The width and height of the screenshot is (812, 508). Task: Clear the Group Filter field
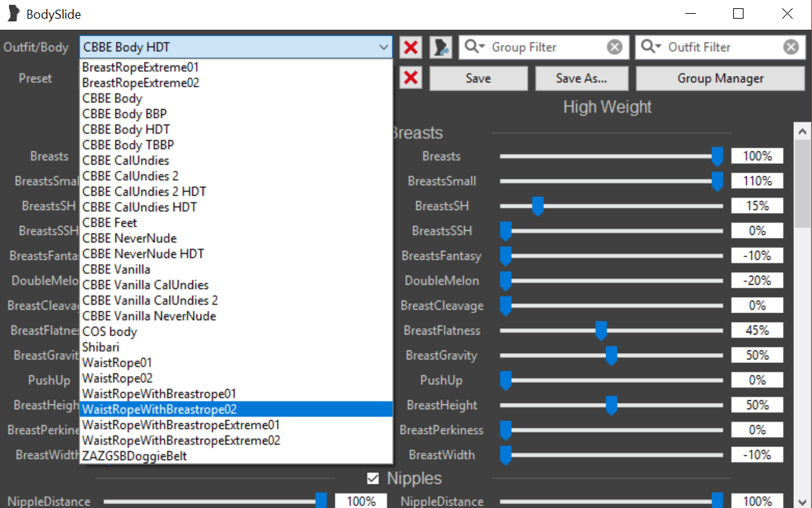pos(614,47)
